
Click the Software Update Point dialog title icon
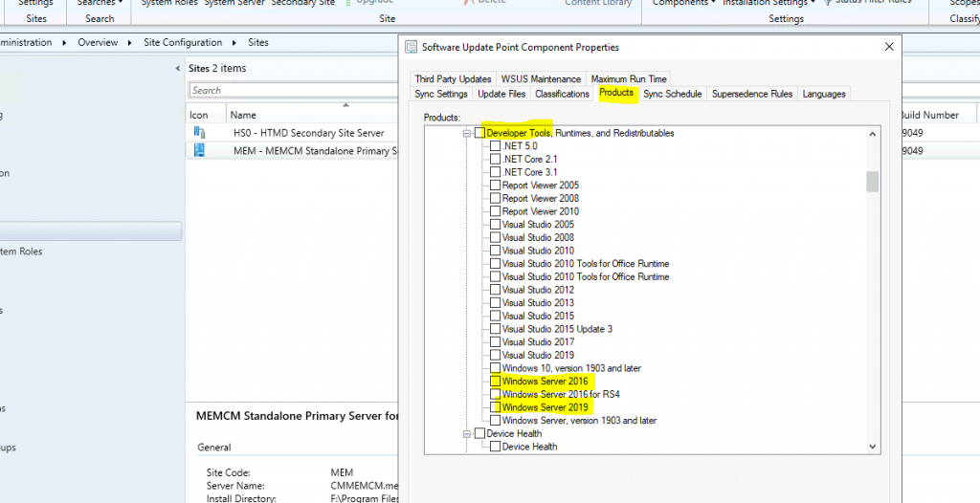(411, 47)
